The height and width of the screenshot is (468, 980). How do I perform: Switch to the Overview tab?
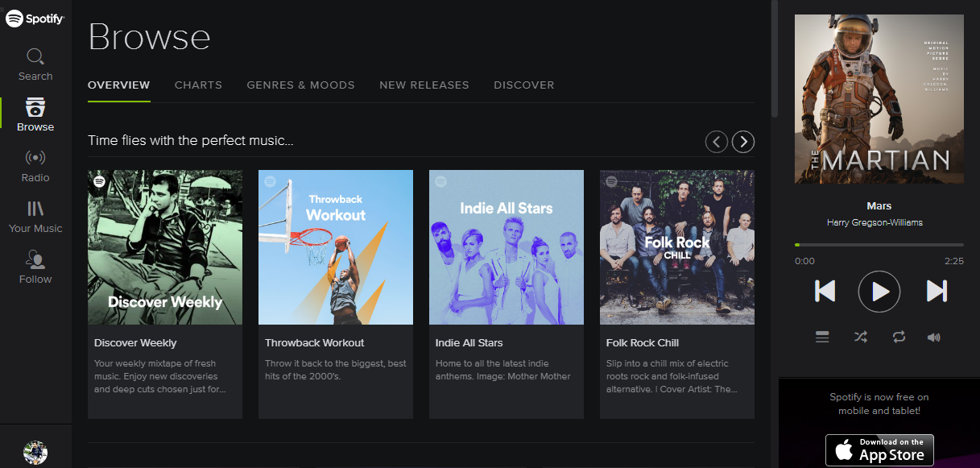point(119,85)
